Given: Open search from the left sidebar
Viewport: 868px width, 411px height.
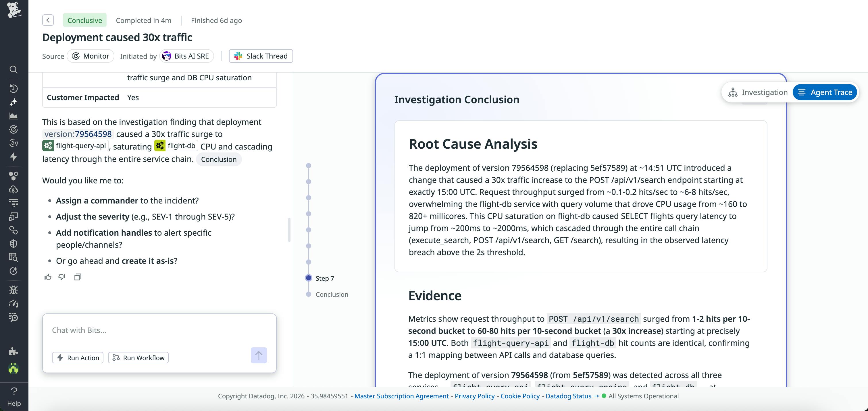Looking at the screenshot, I should pyautogui.click(x=14, y=69).
